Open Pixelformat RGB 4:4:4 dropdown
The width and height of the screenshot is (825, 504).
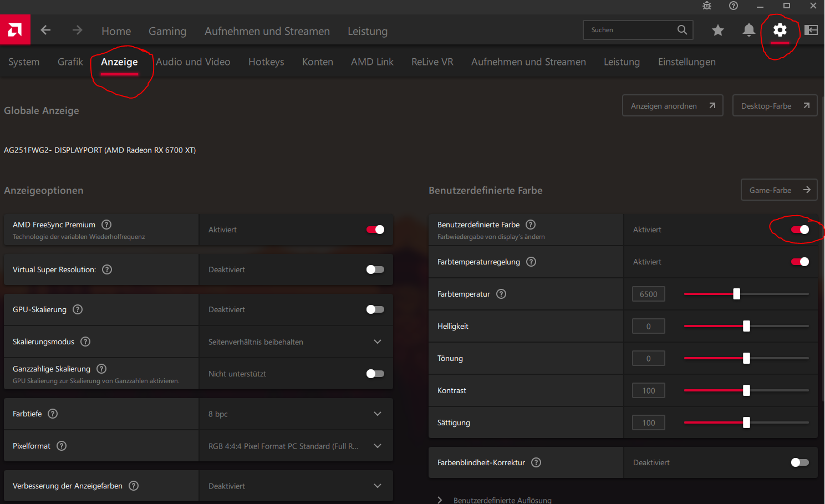[x=296, y=446]
